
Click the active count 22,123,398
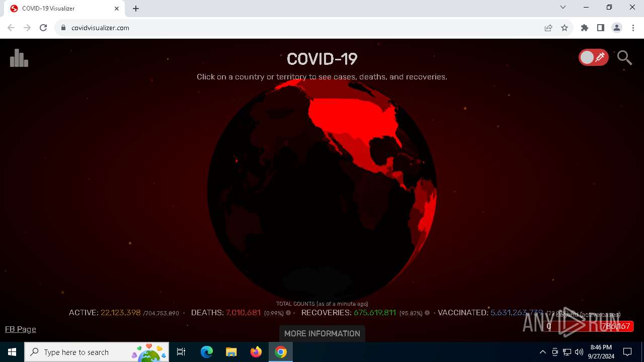[121, 313]
